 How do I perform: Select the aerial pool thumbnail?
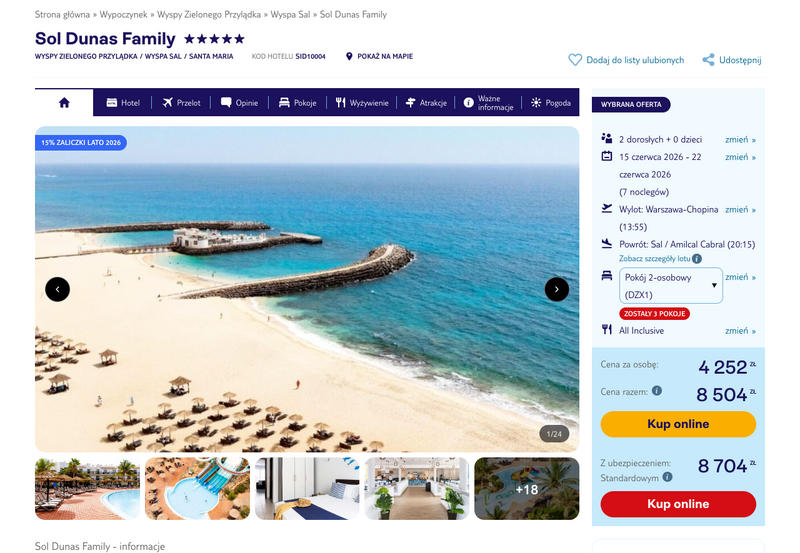(197, 489)
